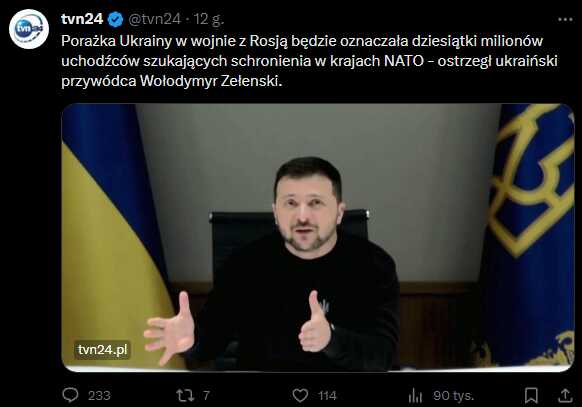Click the tweet text about Porażka Ukrainy
This screenshot has width=582, height=407.
[309, 61]
